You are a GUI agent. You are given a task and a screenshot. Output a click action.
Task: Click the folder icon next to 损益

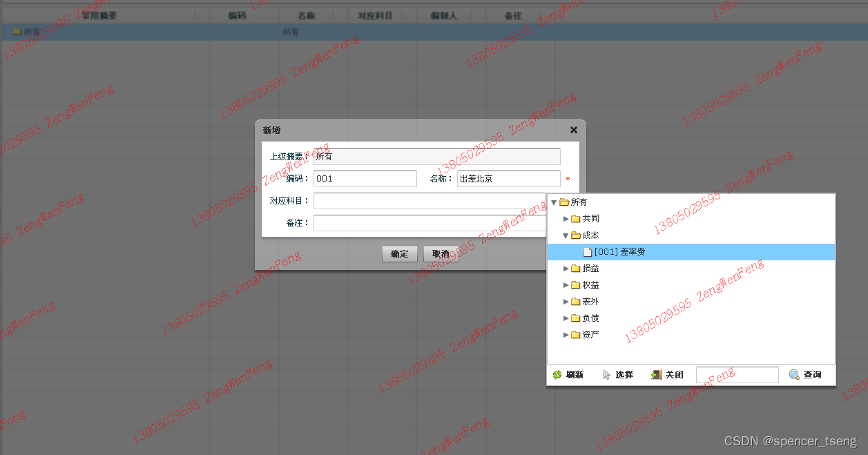pos(575,269)
